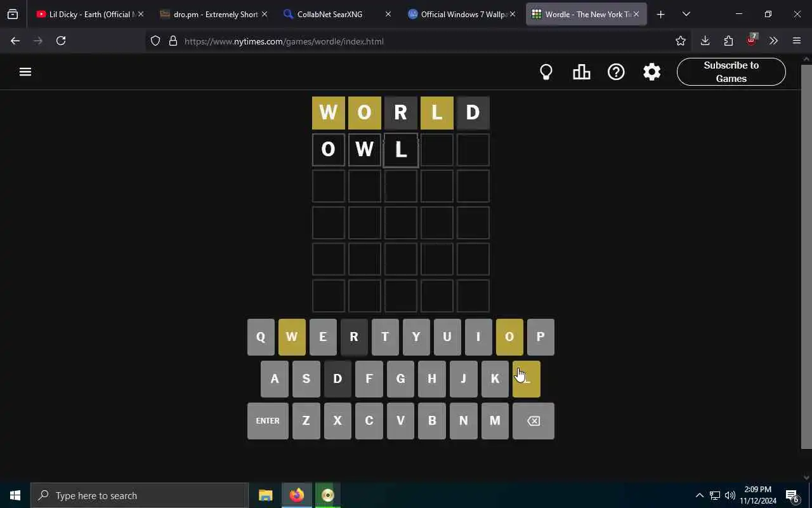Viewport: 812px width, 508px height.
Task: Reload the current page
Action: coord(61,41)
